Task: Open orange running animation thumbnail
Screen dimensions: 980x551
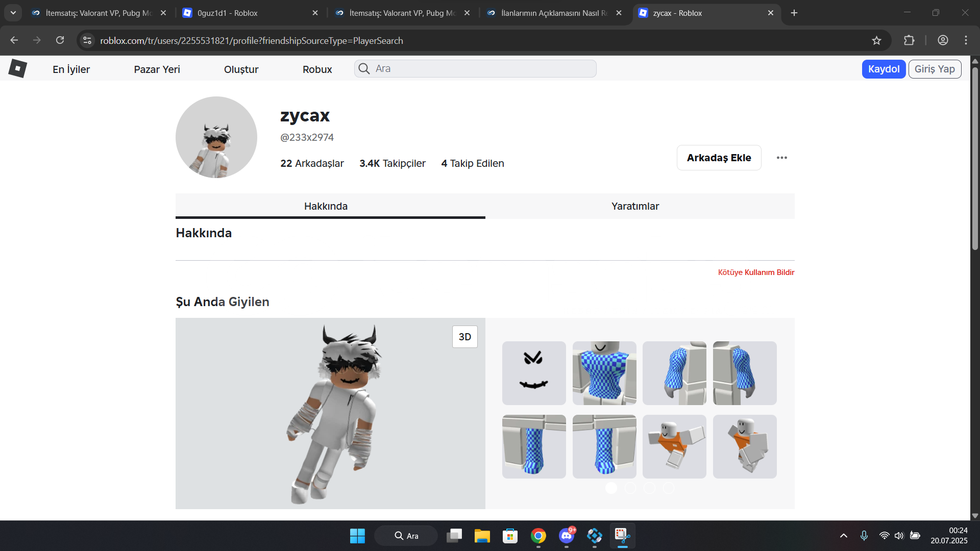Action: tap(674, 446)
